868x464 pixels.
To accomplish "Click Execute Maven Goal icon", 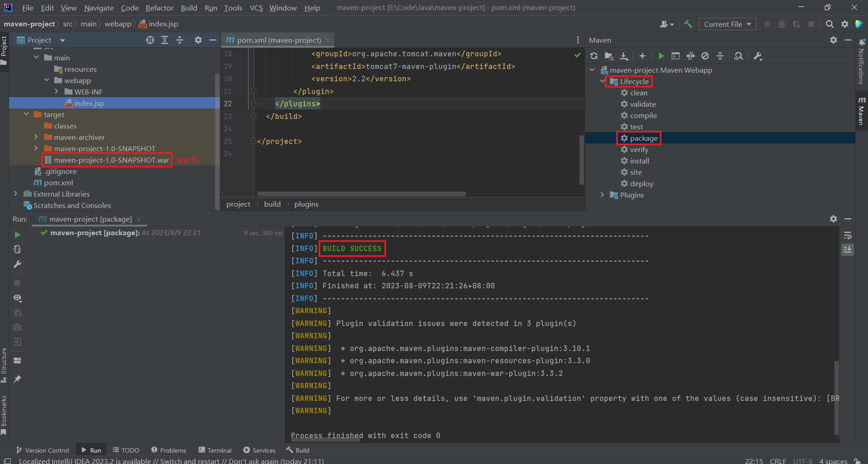I will 676,56.
